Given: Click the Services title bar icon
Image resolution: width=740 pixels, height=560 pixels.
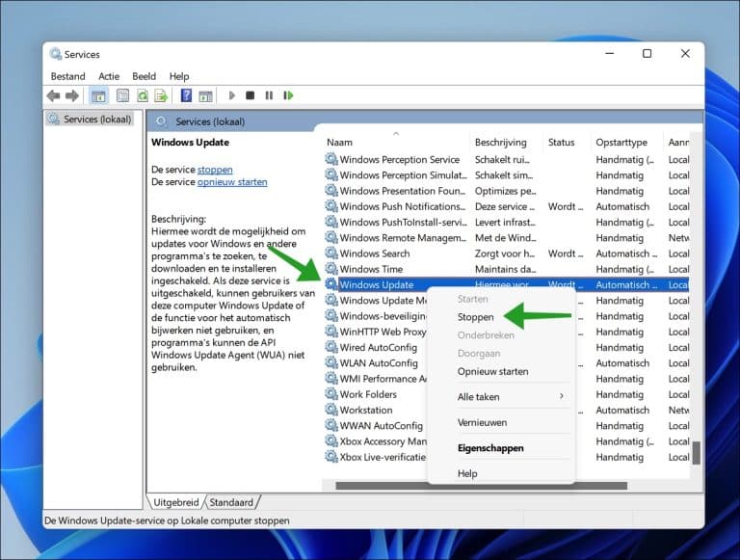Looking at the screenshot, I should [56, 54].
